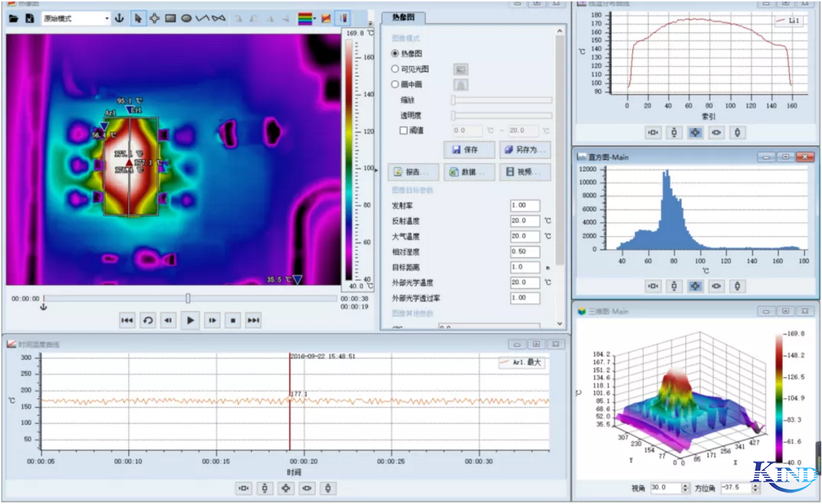Click the video timeline slider handle
Viewport: 822px width, 504px height.
click(x=188, y=298)
